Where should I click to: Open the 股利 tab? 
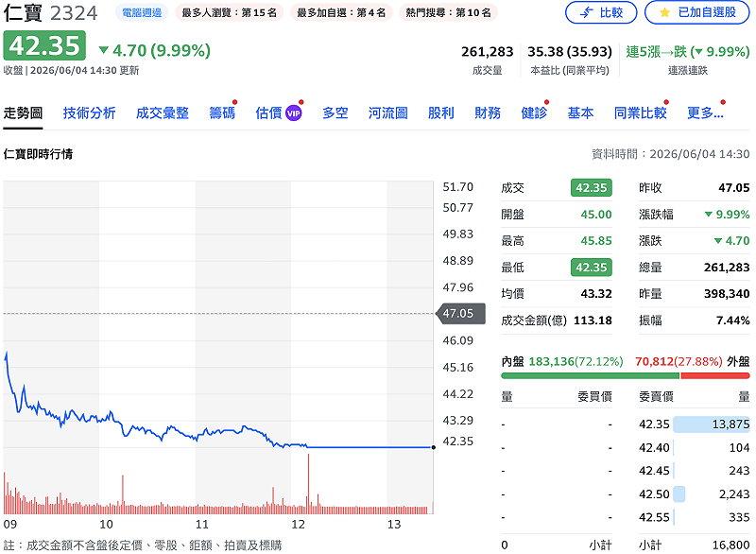point(441,113)
